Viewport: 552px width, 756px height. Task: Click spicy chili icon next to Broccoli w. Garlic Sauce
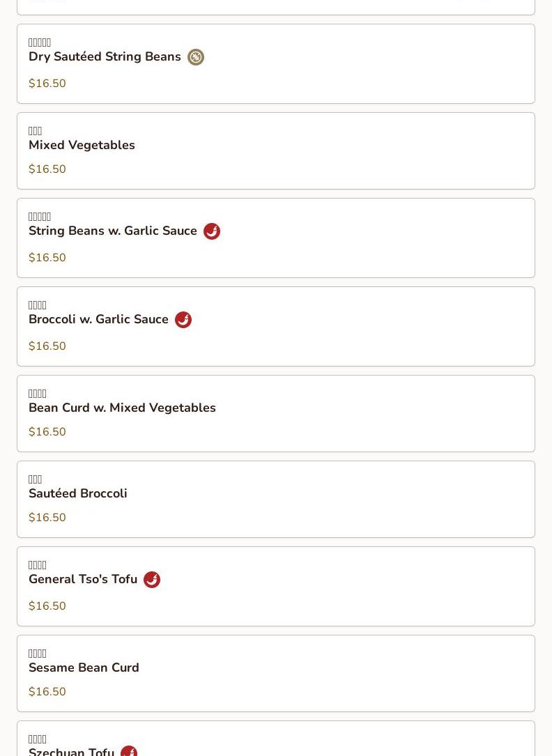[183, 320]
